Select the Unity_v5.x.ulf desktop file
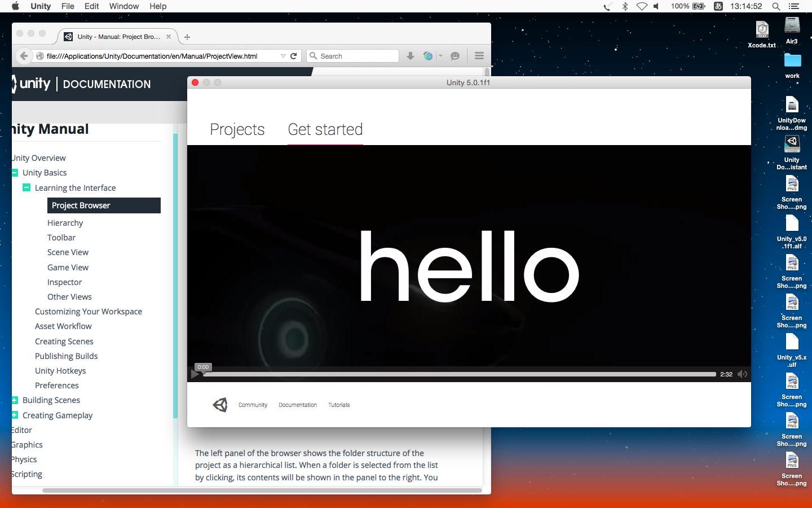812x508 pixels. click(792, 350)
